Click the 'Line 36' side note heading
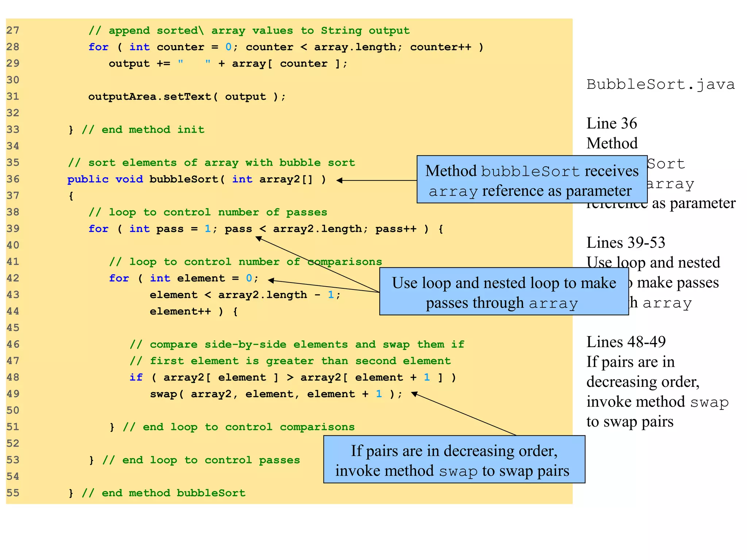747x560 pixels. point(612,124)
